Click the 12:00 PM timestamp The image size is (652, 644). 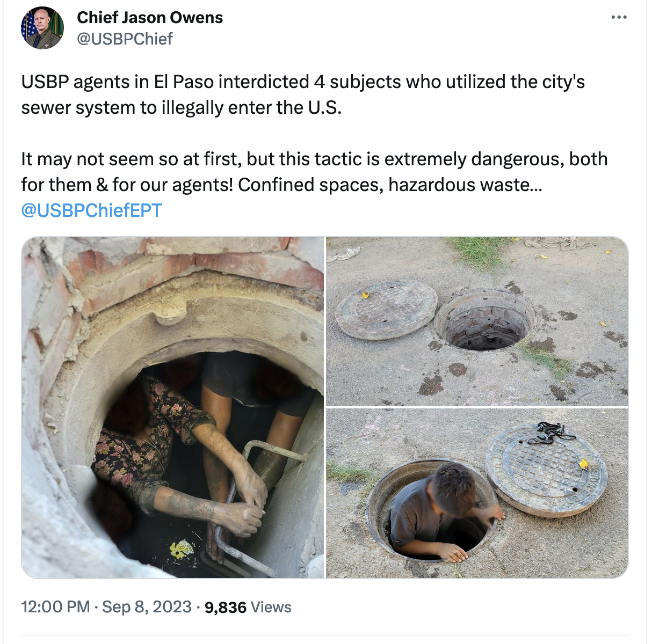(55, 607)
